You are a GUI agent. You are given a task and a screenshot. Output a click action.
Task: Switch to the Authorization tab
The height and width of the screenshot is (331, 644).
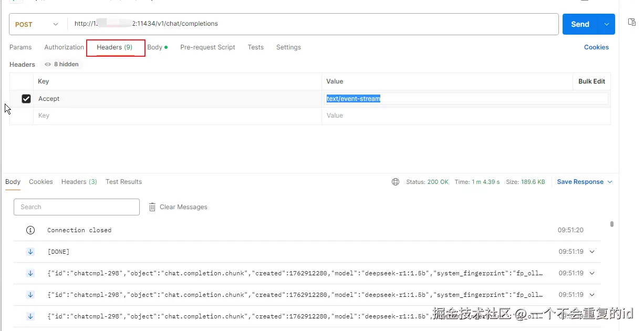(x=64, y=47)
